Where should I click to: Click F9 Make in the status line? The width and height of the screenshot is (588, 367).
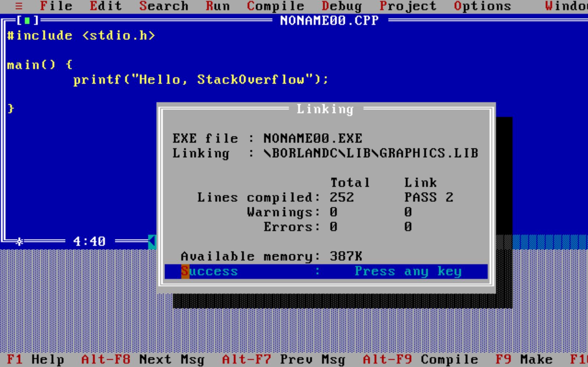click(x=523, y=359)
